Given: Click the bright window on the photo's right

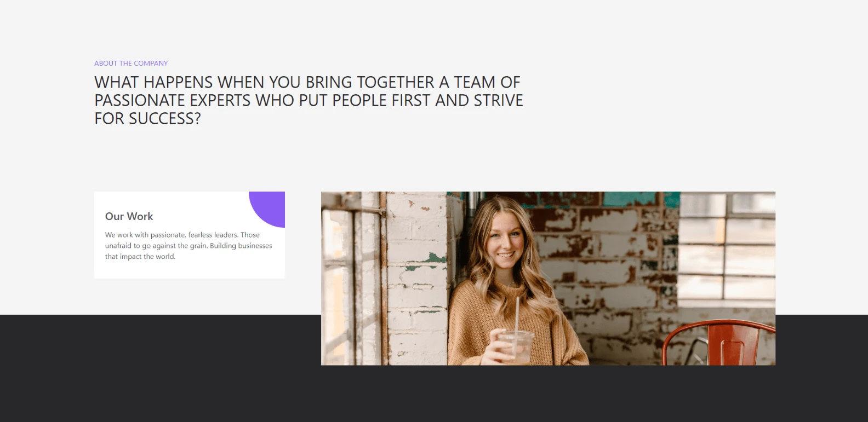Looking at the screenshot, I should pyautogui.click(x=727, y=246).
